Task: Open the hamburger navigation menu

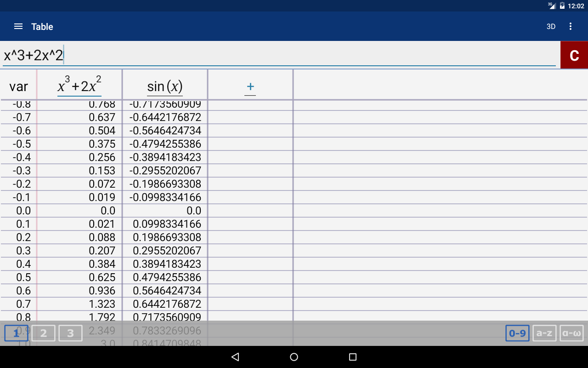Action: 18,27
